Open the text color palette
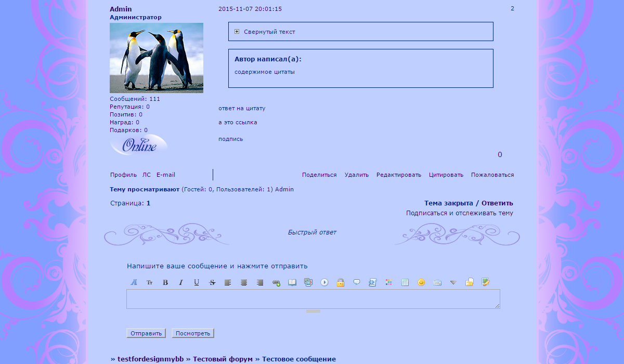624x364 pixels. coord(388,282)
